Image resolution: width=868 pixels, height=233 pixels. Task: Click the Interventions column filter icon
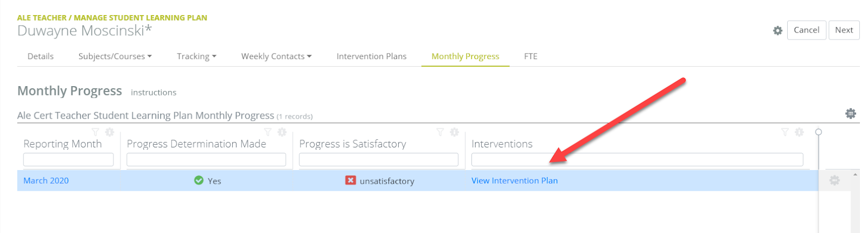tap(784, 132)
